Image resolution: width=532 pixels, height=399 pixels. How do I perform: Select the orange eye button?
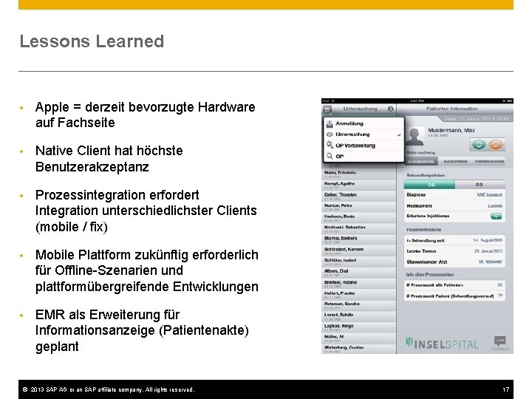pos(496,145)
